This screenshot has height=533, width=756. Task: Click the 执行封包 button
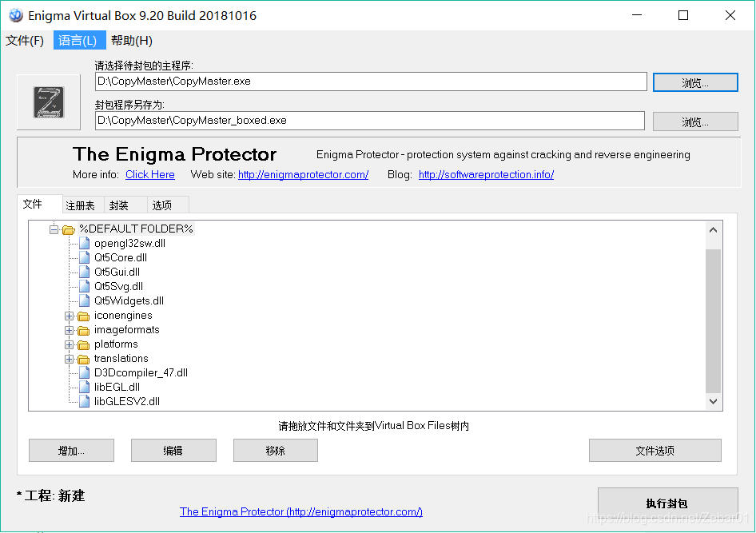click(x=667, y=503)
